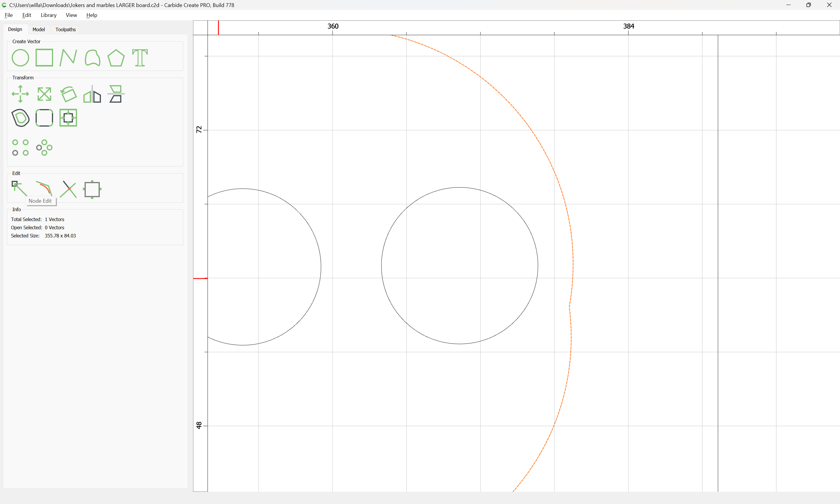Select the Polygon vector tool

pos(116,58)
